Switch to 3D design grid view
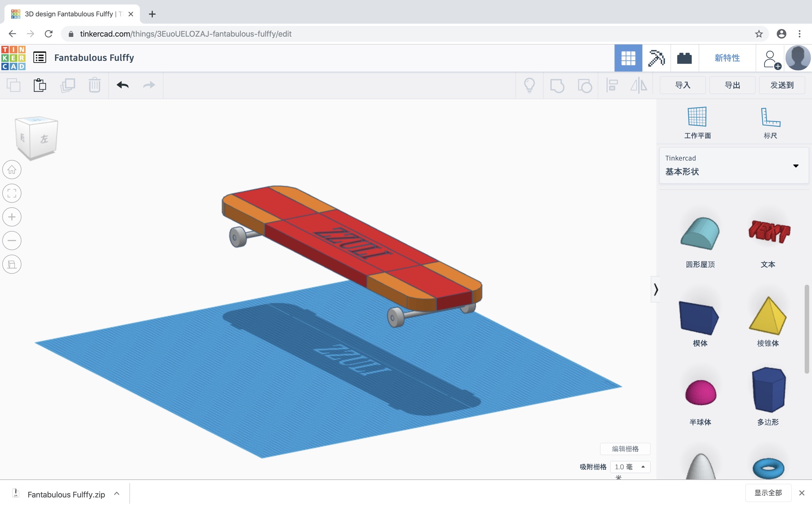812x507 pixels. point(628,58)
